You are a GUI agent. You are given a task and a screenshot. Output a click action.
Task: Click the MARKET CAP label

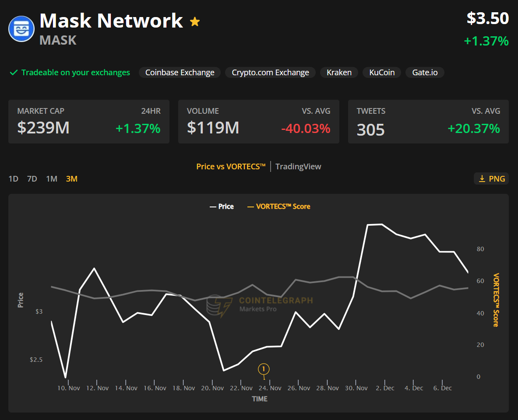(x=41, y=111)
